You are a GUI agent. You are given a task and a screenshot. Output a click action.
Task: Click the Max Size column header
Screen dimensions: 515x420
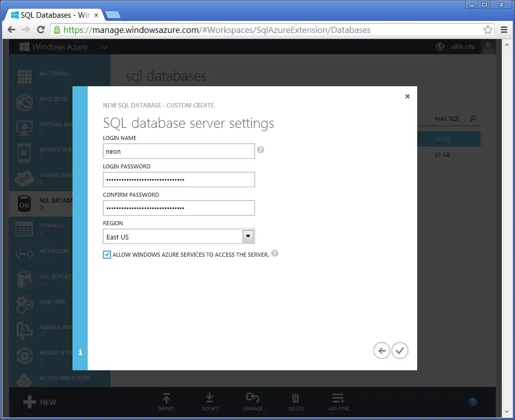click(x=447, y=119)
